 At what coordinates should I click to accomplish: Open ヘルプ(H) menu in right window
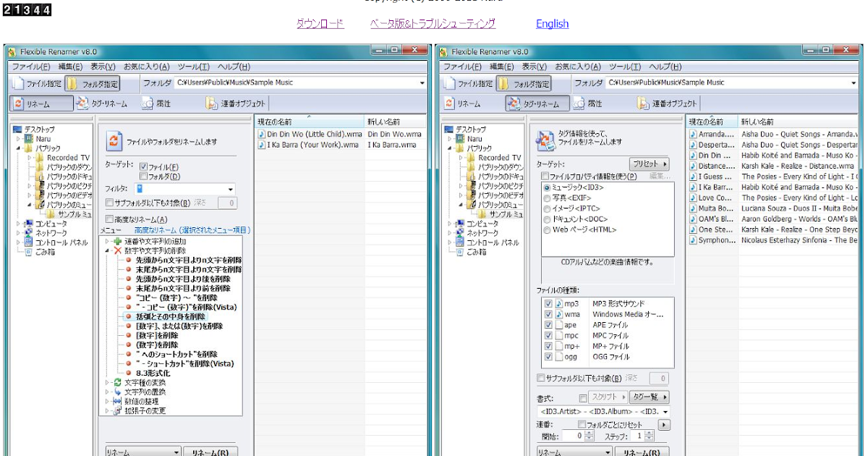[x=665, y=67]
